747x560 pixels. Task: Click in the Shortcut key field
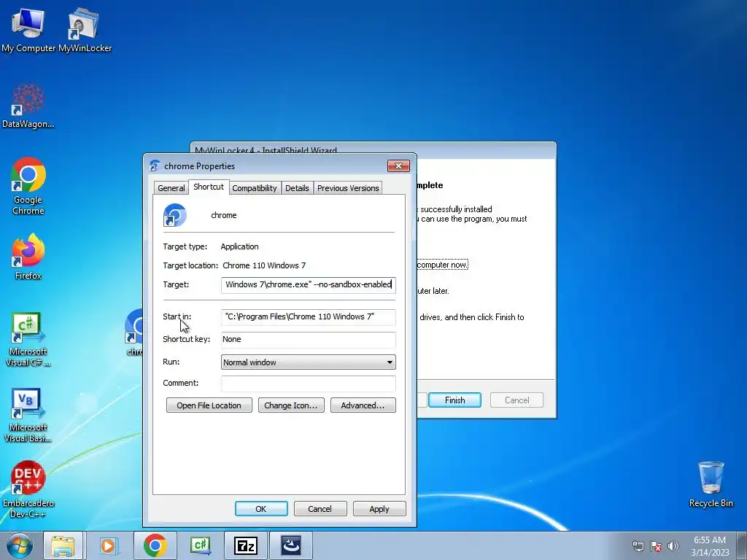click(309, 340)
